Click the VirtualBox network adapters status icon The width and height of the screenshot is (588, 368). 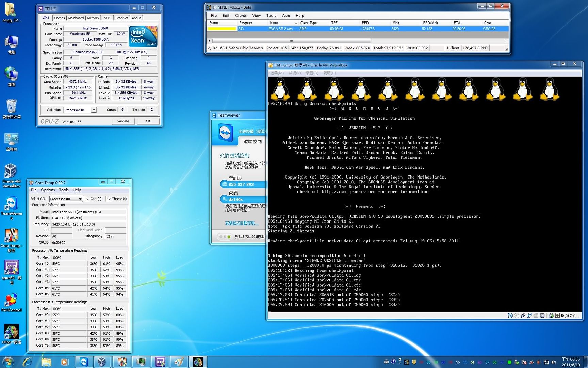pos(529,316)
